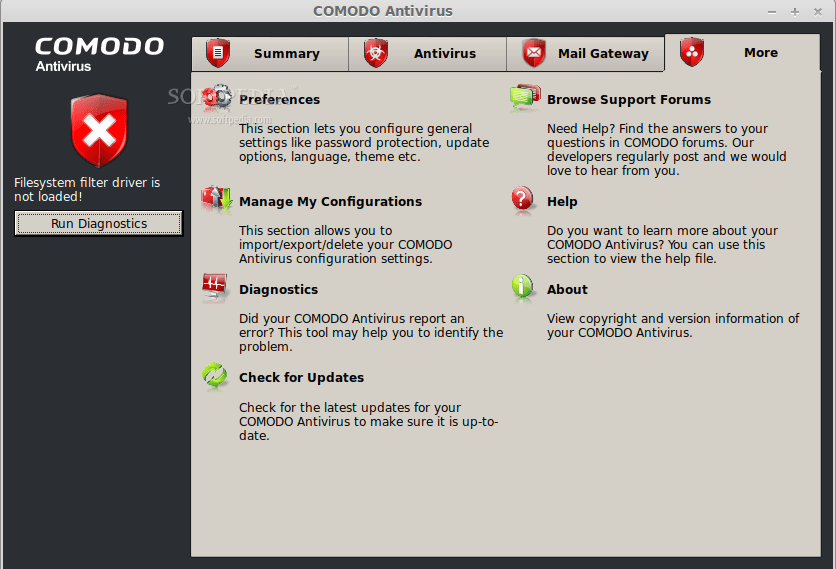Click the COMODO Antivirus logo
This screenshot has width=836, height=569.
(x=99, y=54)
